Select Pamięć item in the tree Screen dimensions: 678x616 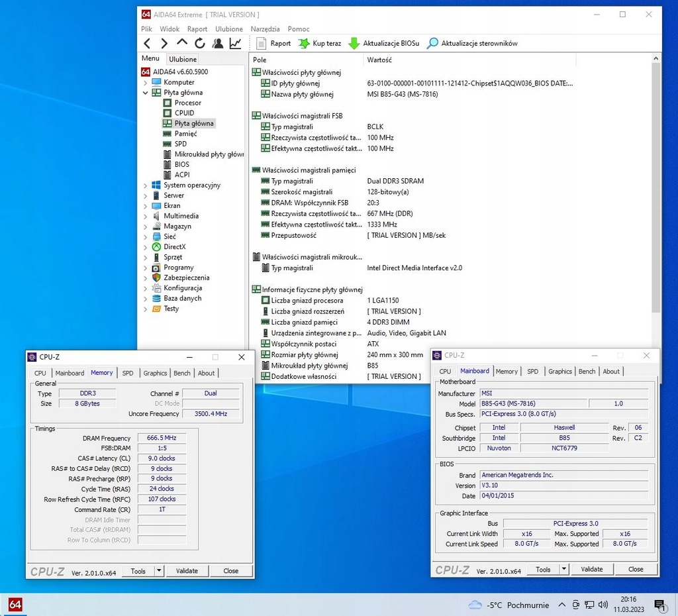click(185, 134)
